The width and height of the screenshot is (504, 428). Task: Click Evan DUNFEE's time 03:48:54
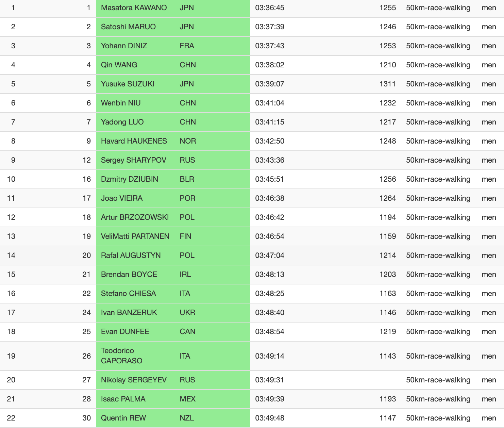[x=270, y=332]
